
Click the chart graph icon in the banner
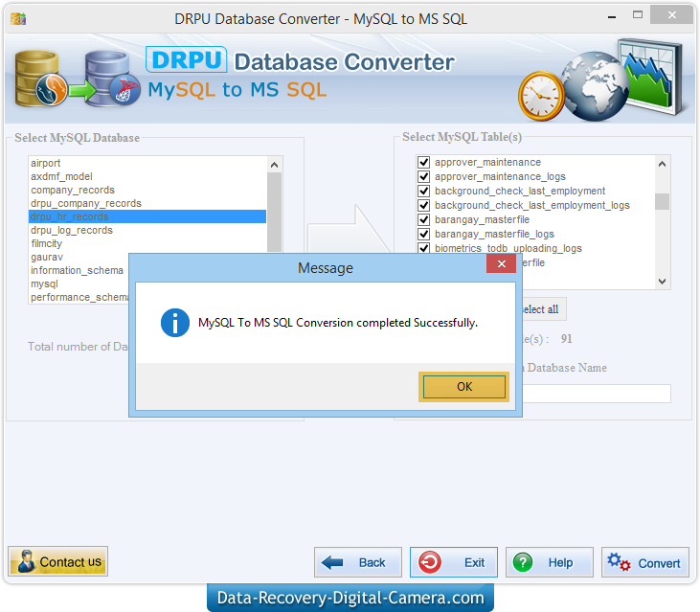point(652,76)
